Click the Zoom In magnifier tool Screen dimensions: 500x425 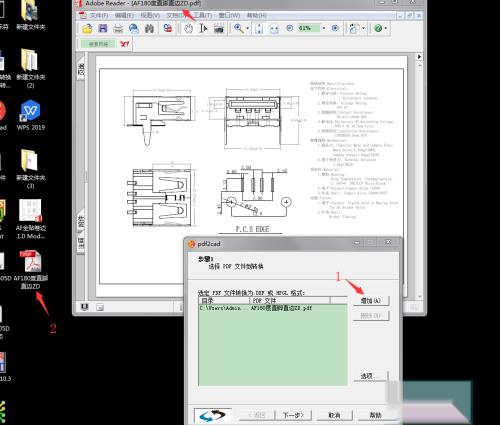(x=238, y=28)
